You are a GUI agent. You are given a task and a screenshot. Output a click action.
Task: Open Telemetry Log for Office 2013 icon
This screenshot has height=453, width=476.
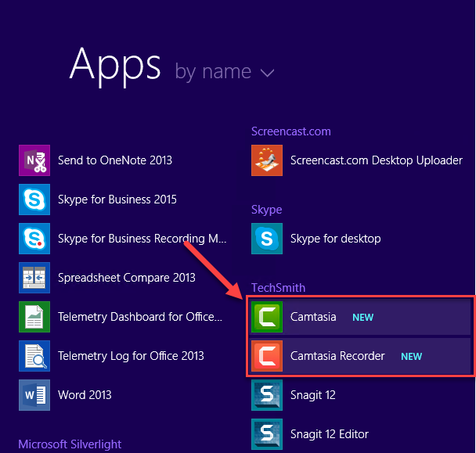[34, 356]
